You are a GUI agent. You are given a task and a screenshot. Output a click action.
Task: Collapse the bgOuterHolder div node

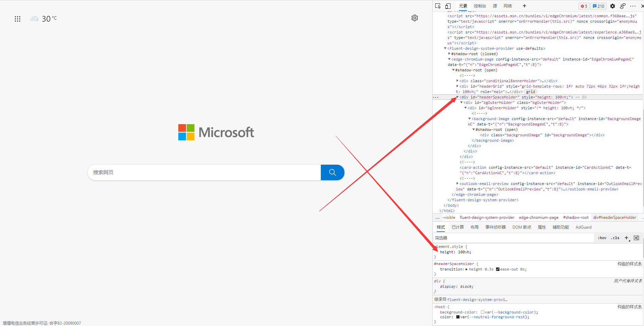tap(462, 102)
